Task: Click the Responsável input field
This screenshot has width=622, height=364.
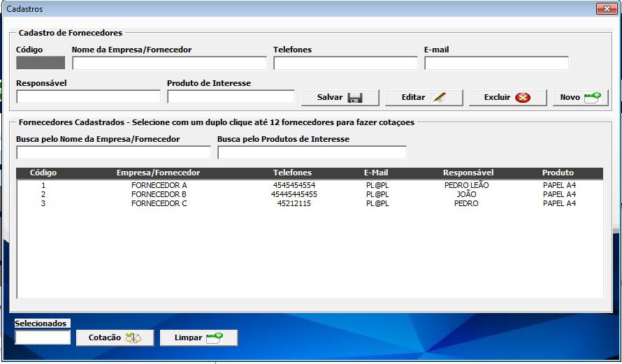Action: point(88,97)
